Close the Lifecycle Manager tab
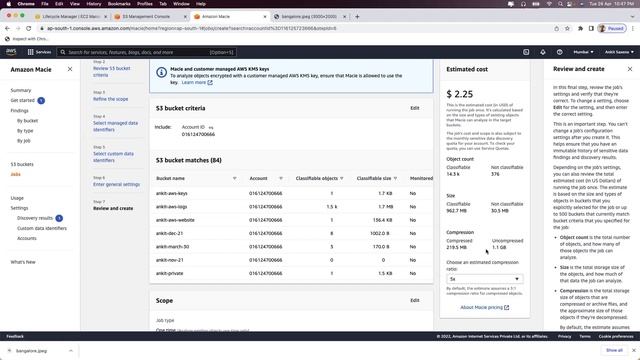This screenshot has width=640, height=360. [x=105, y=16]
